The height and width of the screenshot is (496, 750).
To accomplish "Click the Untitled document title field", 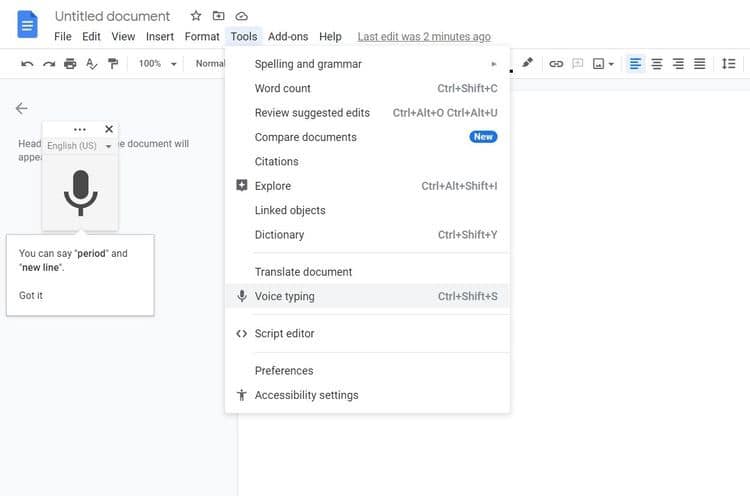I will [112, 16].
